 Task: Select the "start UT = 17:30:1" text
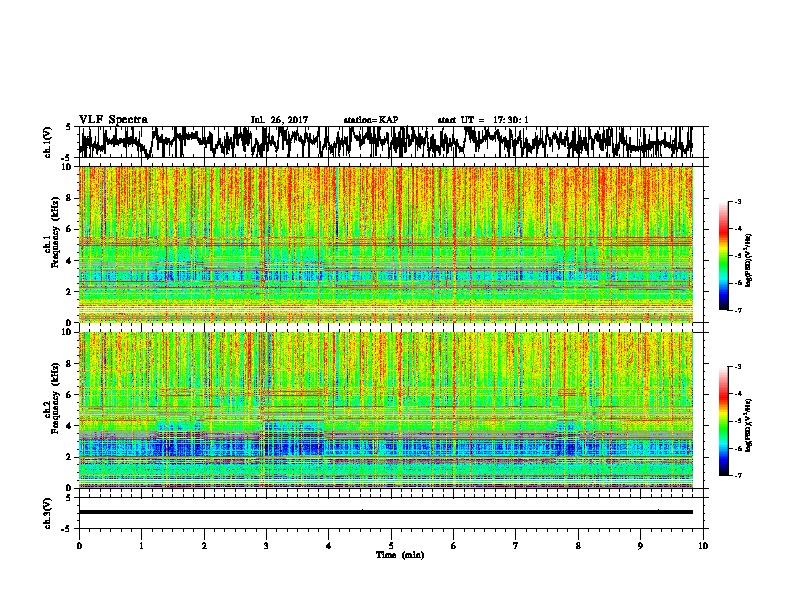[x=483, y=120]
